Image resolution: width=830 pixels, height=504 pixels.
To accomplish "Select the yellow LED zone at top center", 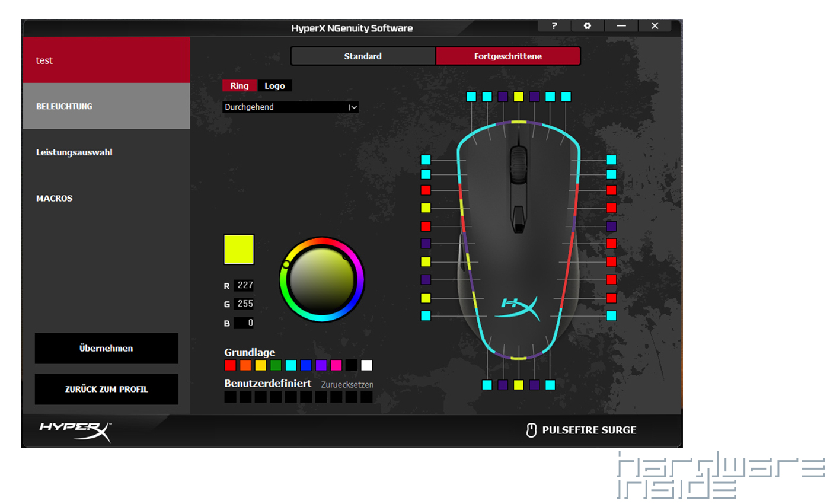I will tap(519, 97).
